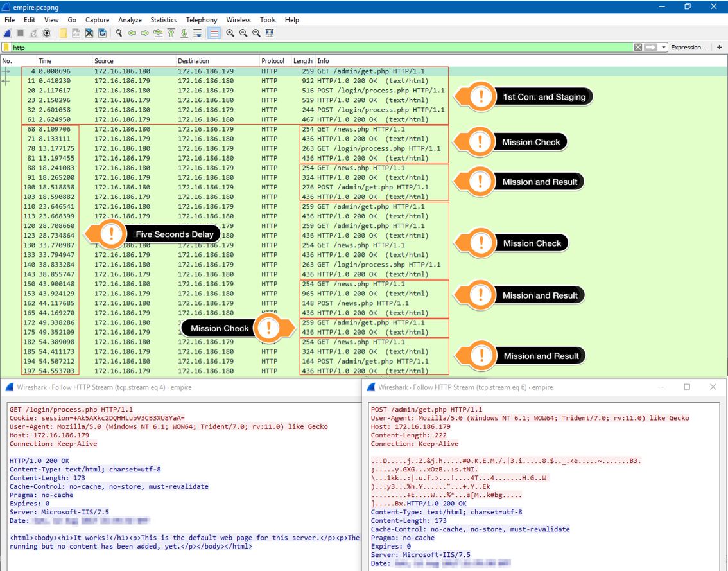Open the Analyze menu

(130, 20)
